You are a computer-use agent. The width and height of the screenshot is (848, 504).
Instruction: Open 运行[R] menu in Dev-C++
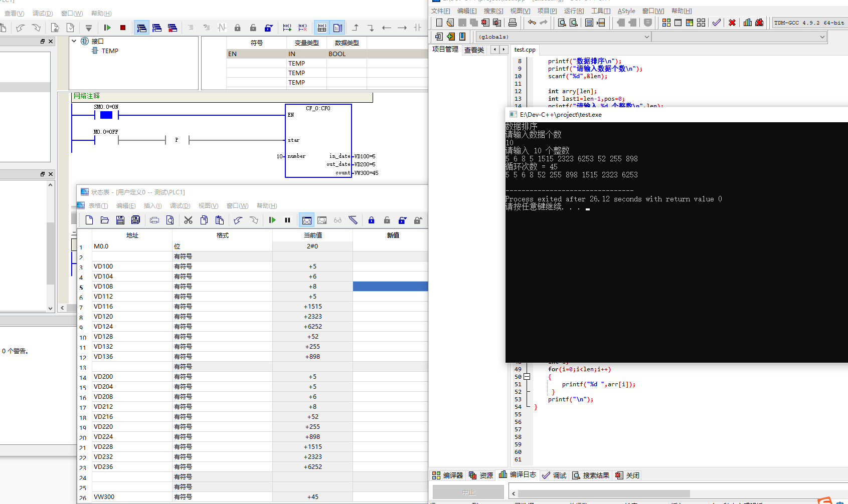(574, 11)
